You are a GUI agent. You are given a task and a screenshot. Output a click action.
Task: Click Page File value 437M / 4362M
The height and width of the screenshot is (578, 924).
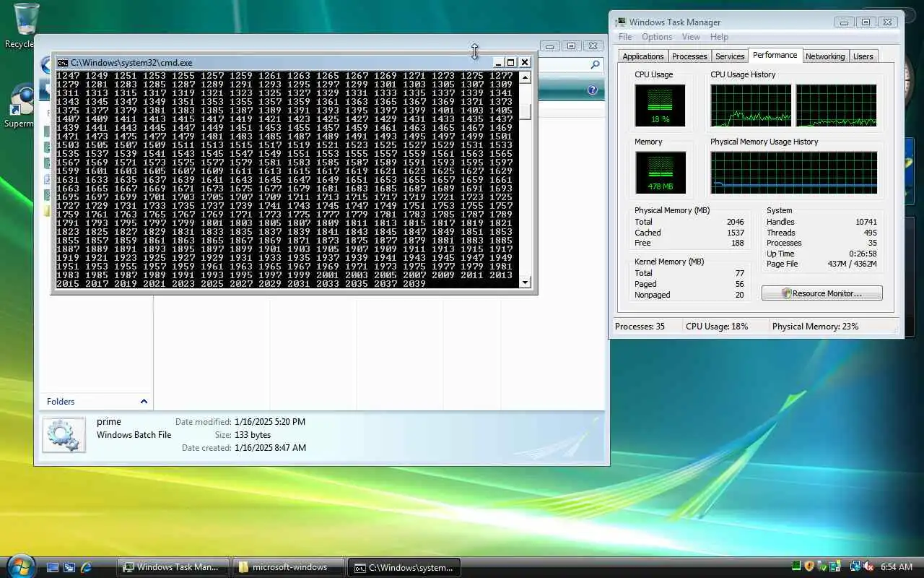coord(852,264)
